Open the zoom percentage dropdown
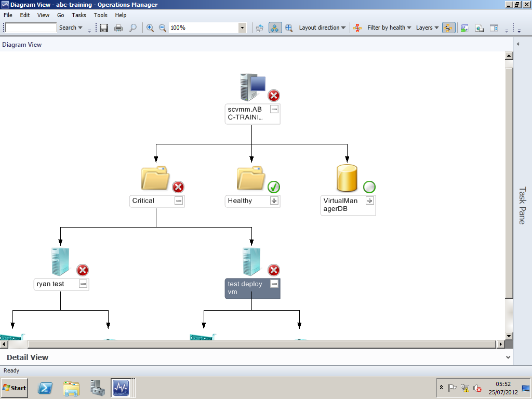 [x=242, y=28]
